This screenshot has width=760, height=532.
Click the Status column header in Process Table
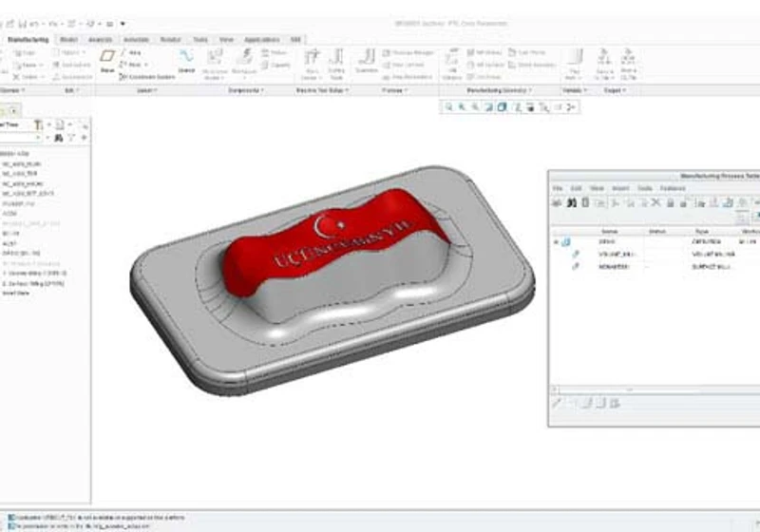click(x=657, y=232)
